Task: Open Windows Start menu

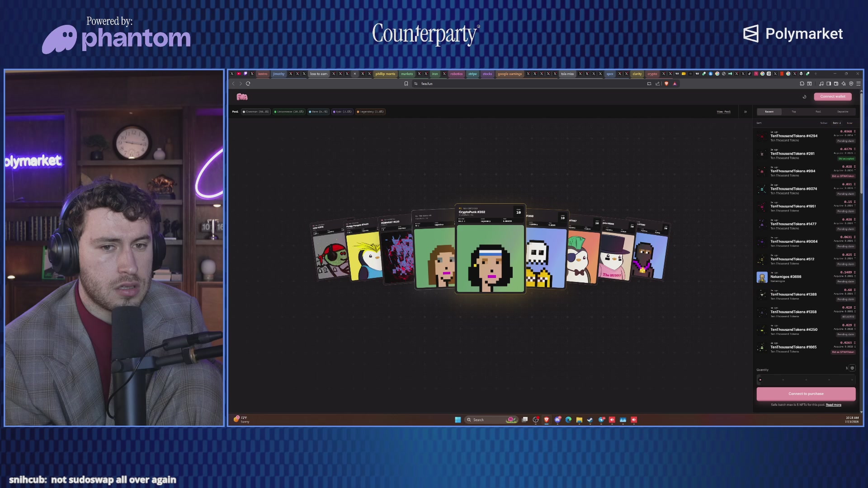Action: [458, 420]
